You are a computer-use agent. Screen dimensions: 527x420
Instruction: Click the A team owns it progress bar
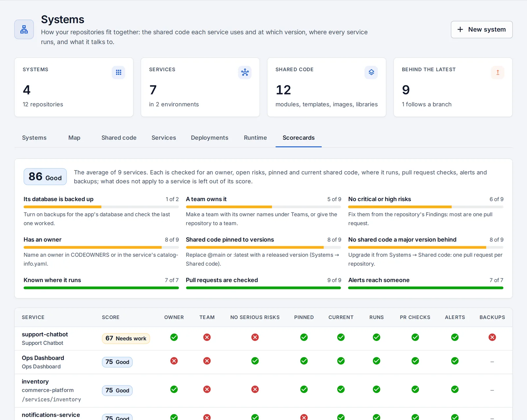[263, 207]
